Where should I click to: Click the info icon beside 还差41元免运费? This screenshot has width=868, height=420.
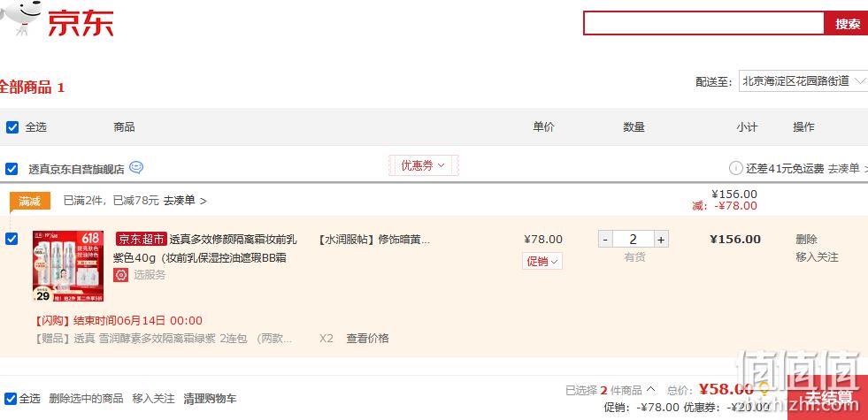pyautogui.click(x=735, y=168)
